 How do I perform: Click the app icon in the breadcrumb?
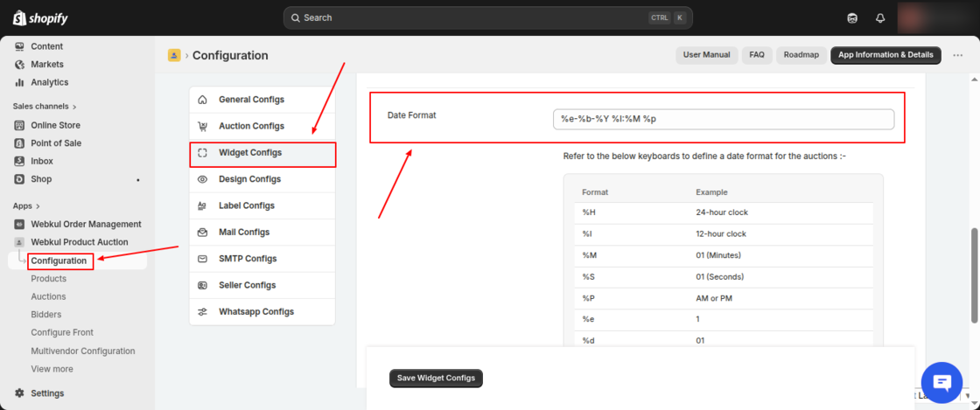(174, 56)
